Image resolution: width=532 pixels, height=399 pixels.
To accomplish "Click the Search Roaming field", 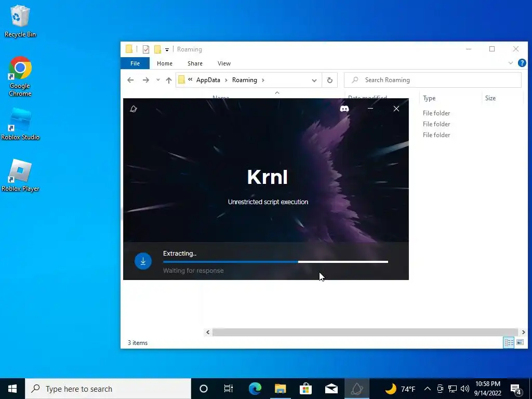I will tap(433, 80).
